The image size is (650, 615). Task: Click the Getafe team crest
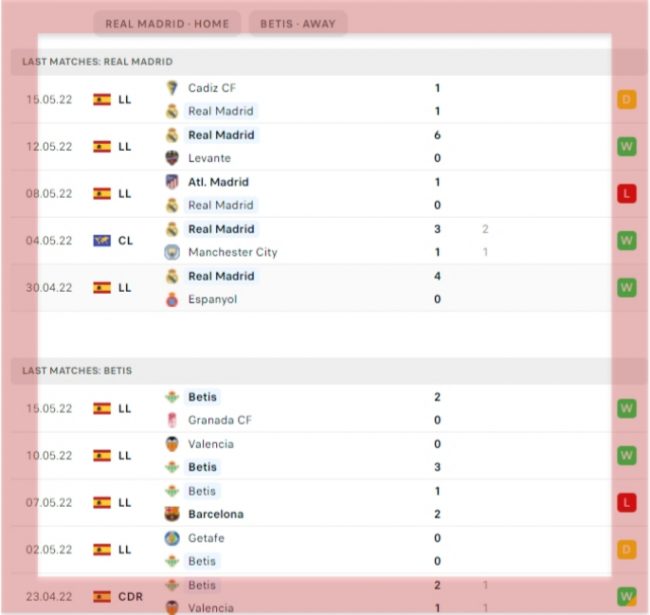coord(172,538)
